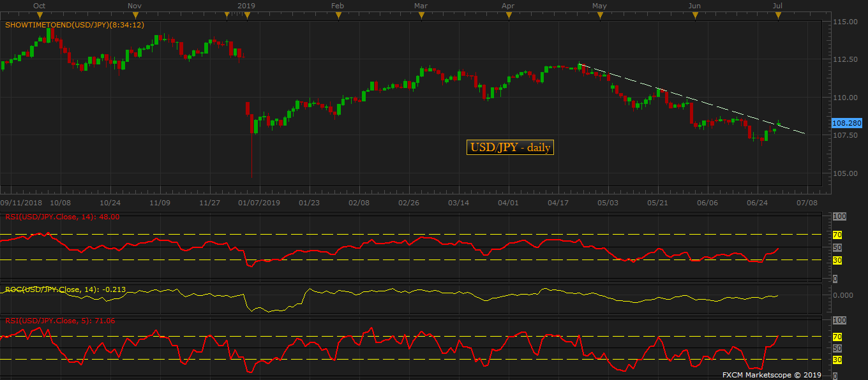
Task: Select the Nov month label on top axis
Action: (134, 6)
